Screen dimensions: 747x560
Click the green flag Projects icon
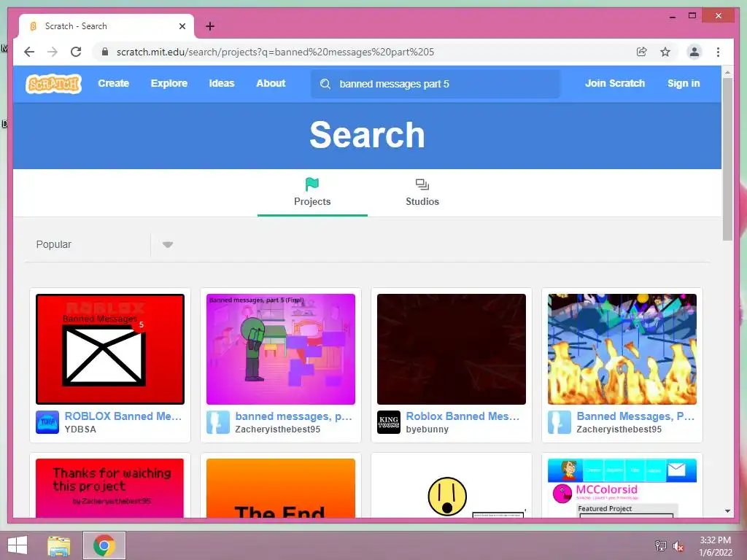coord(312,184)
